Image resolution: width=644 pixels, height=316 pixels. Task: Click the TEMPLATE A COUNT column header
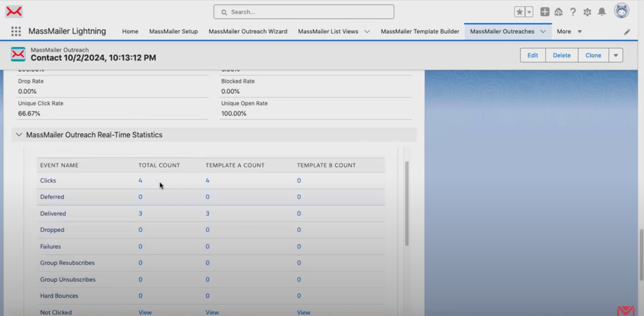click(235, 165)
